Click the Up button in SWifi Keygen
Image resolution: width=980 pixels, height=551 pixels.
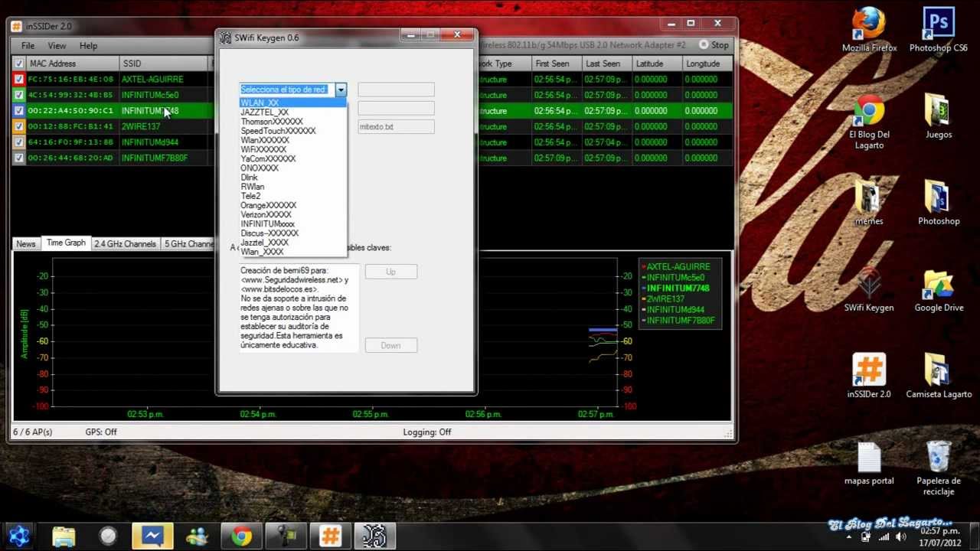390,272
